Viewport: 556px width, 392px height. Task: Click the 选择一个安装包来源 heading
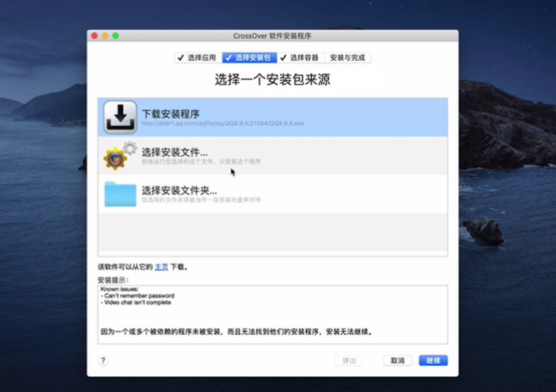[272, 79]
